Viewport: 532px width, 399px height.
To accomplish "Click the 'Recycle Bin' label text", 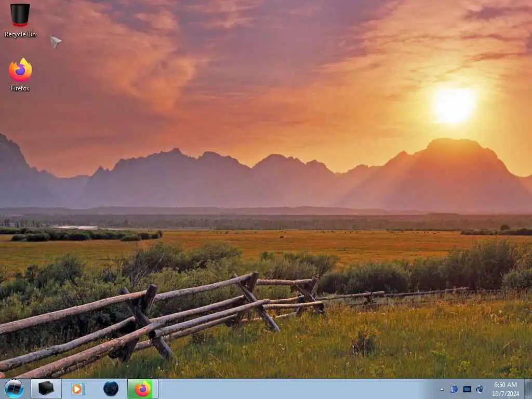I will (20, 34).
